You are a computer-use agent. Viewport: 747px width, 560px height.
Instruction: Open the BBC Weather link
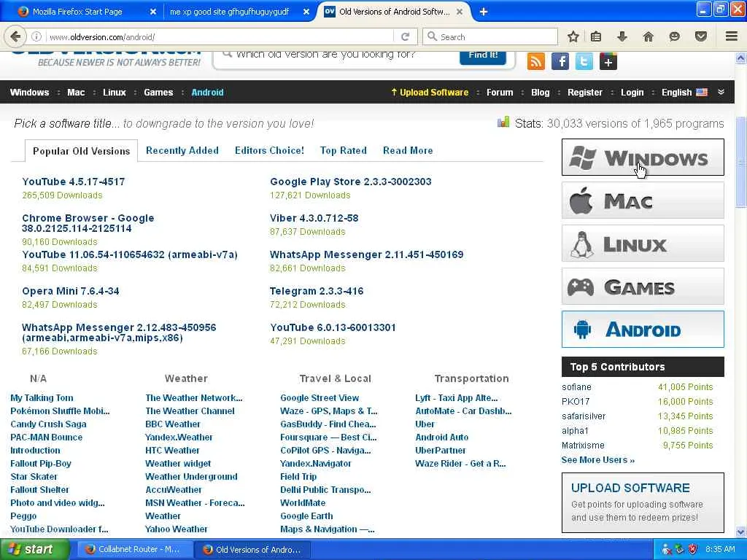click(173, 424)
